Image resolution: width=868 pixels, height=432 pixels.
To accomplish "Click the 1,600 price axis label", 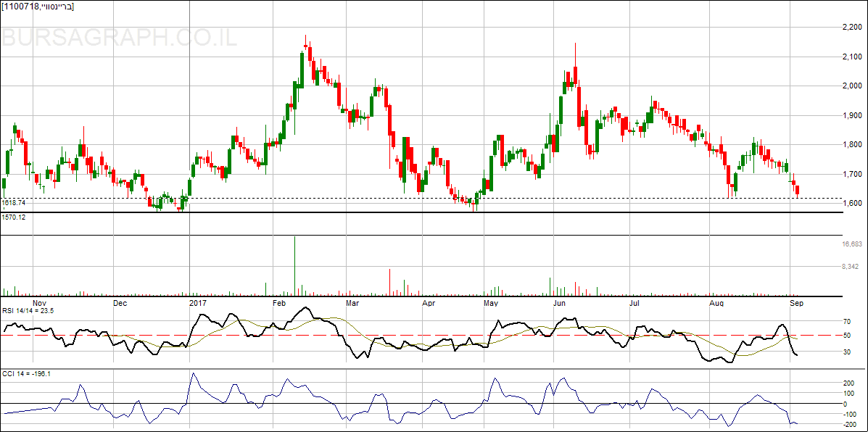I will point(852,204).
